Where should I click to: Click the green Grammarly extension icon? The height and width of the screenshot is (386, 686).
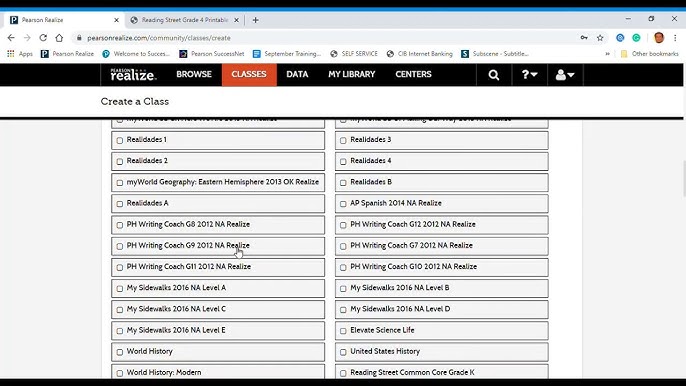click(x=636, y=38)
